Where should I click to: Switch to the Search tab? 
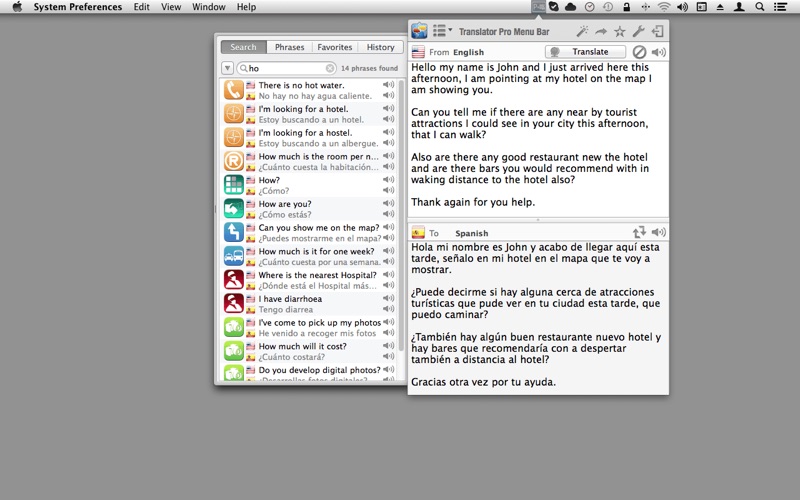click(x=243, y=47)
